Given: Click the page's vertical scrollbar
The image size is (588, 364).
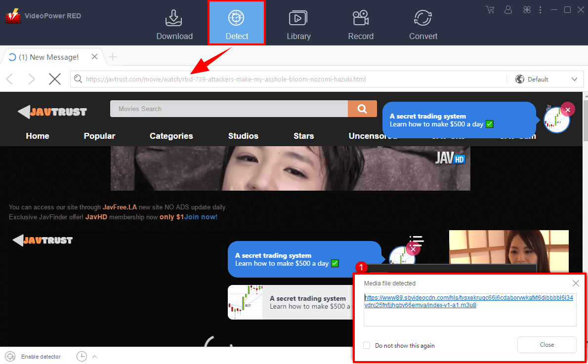Looking at the screenshot, I should coord(586,120).
